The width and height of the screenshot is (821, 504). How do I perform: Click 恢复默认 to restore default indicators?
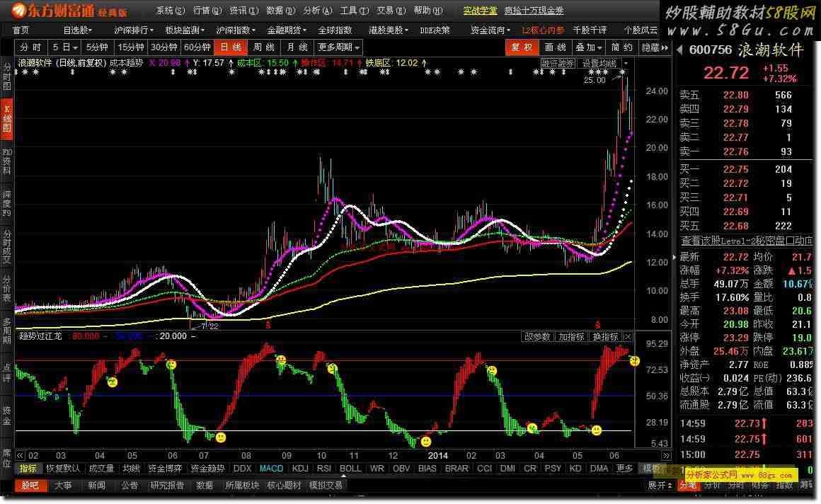pyautogui.click(x=64, y=469)
